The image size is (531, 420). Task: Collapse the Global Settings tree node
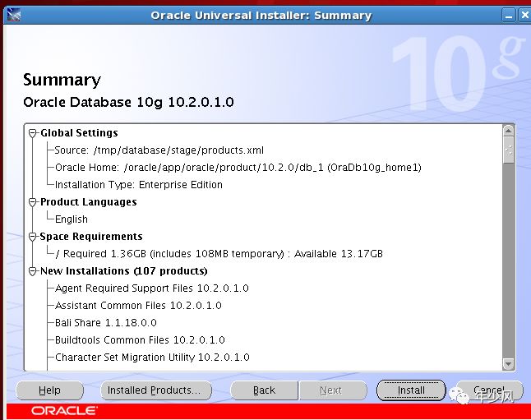33,133
